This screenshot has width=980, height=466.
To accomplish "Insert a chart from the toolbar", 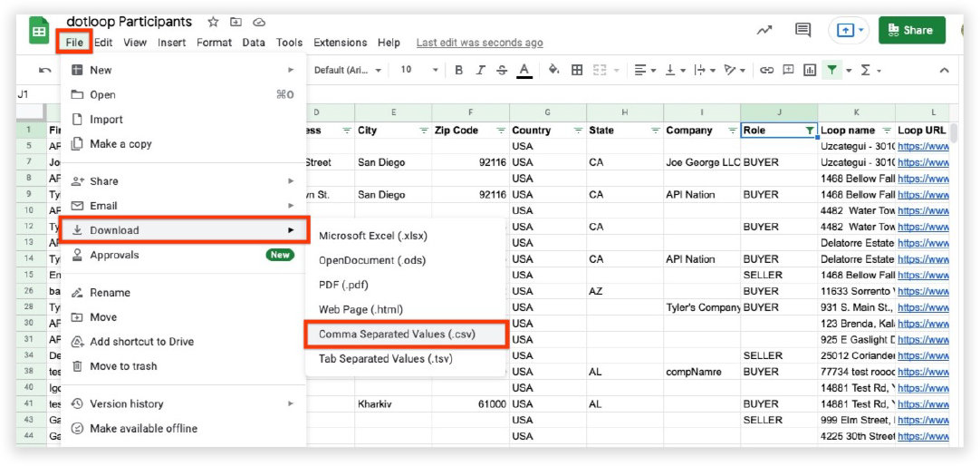I will pos(810,70).
